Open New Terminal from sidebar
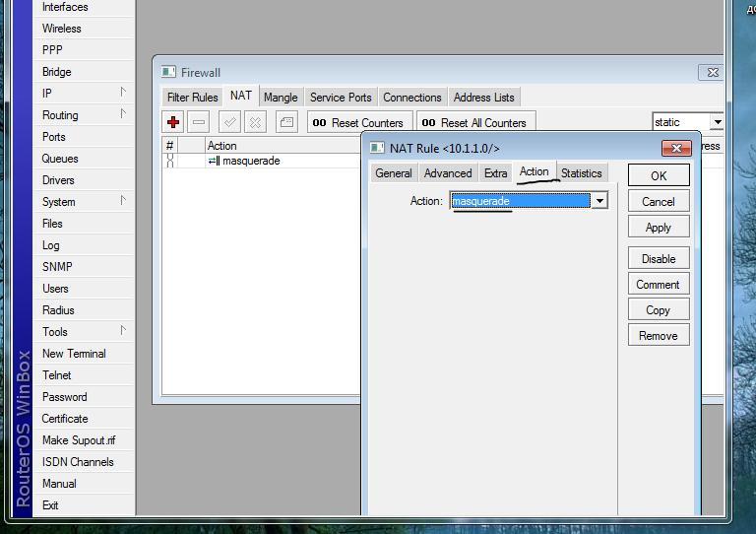This screenshot has height=534, width=756. (74, 354)
